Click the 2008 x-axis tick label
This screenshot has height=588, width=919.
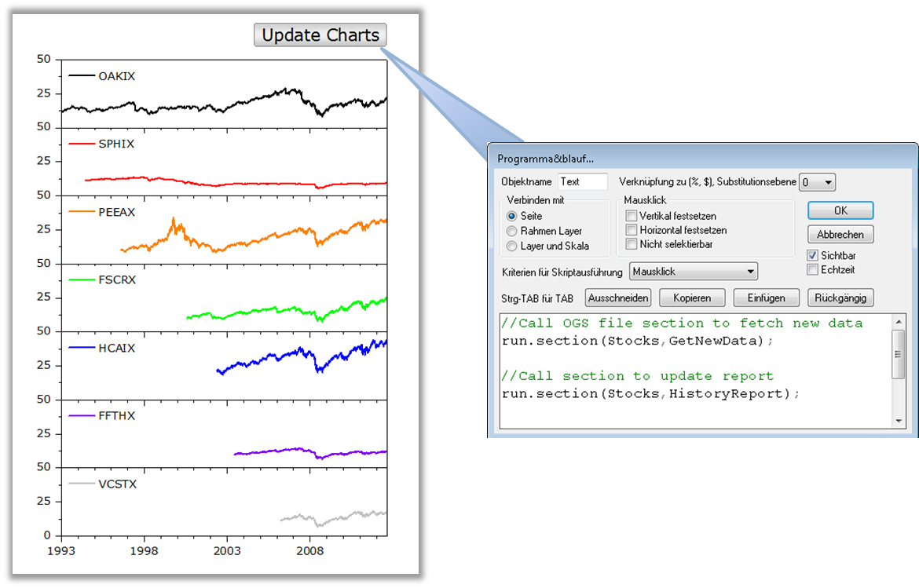click(310, 551)
